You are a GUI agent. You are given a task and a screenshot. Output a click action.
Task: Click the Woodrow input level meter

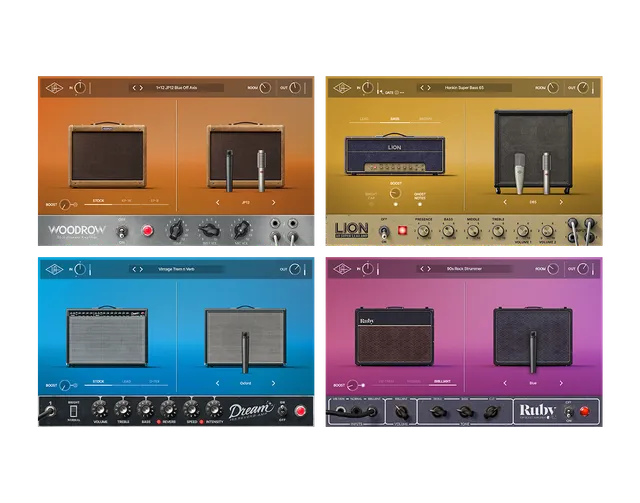point(90,88)
